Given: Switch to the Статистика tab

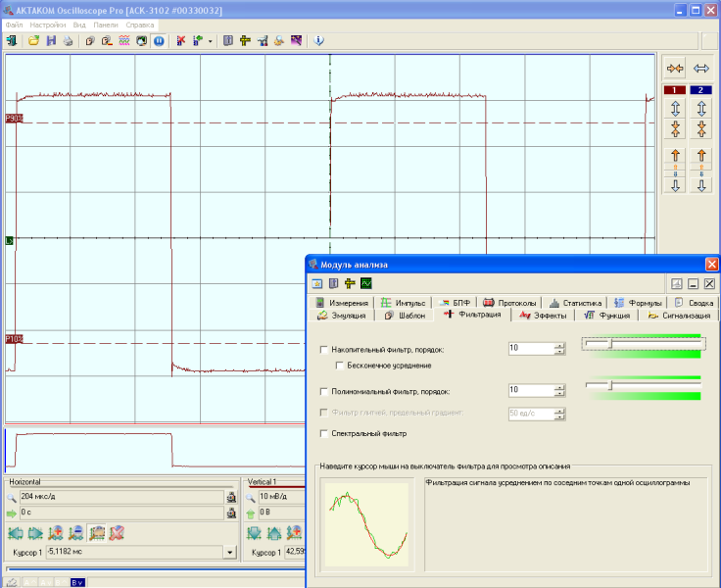Looking at the screenshot, I should (x=575, y=303).
